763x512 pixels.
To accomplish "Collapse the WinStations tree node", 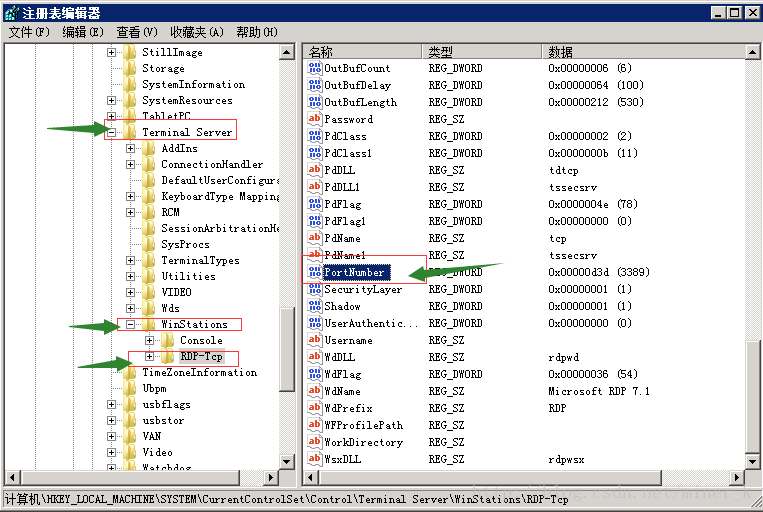I will (131, 324).
